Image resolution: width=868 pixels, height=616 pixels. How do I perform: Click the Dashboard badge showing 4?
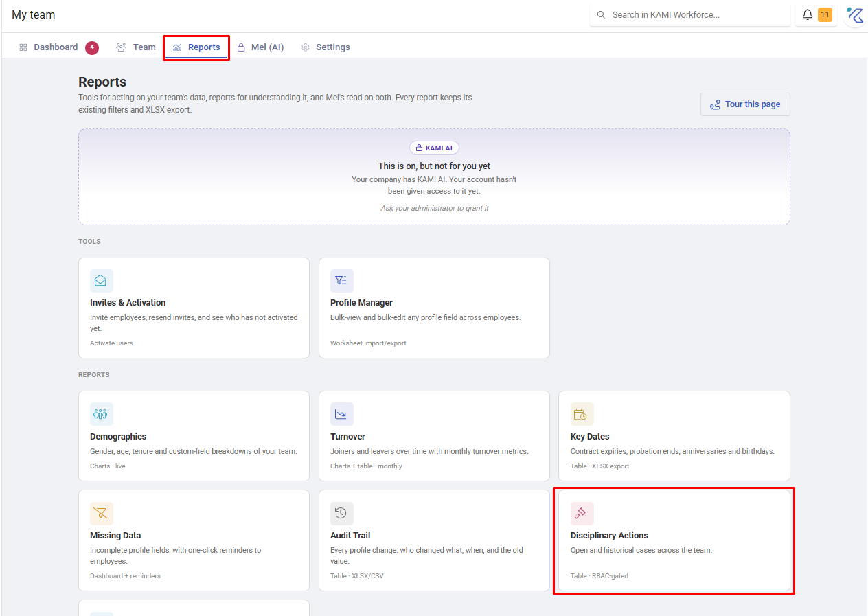92,47
